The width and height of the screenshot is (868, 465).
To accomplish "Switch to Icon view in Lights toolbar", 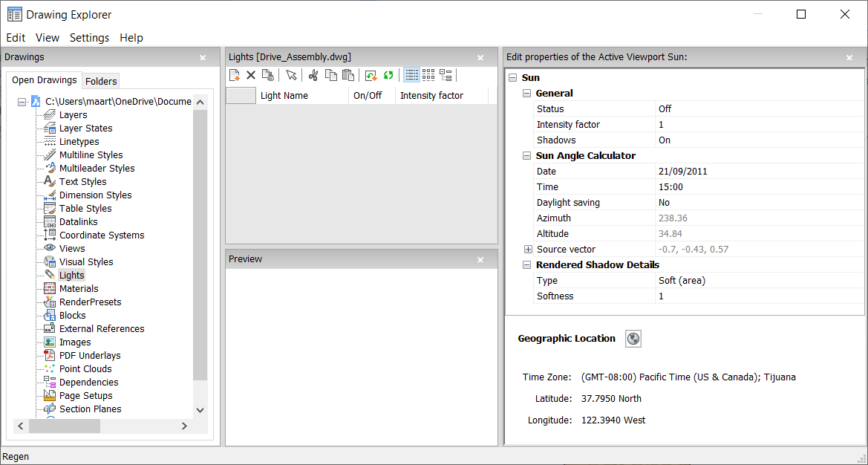I will point(428,75).
